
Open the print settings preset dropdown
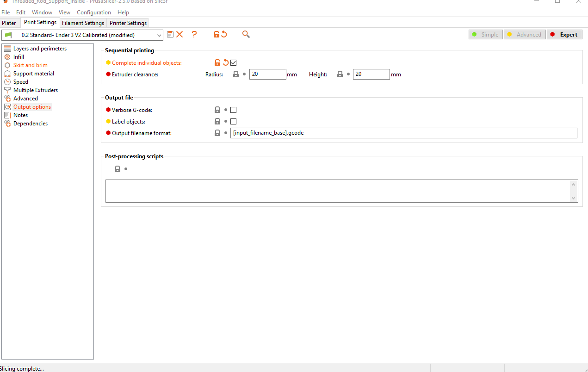pos(159,35)
